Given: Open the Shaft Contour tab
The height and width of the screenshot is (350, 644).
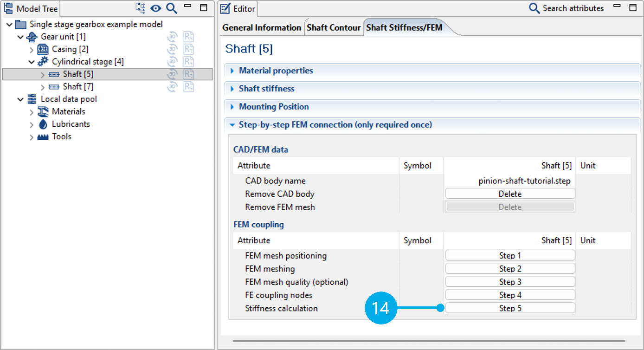Looking at the screenshot, I should point(334,28).
